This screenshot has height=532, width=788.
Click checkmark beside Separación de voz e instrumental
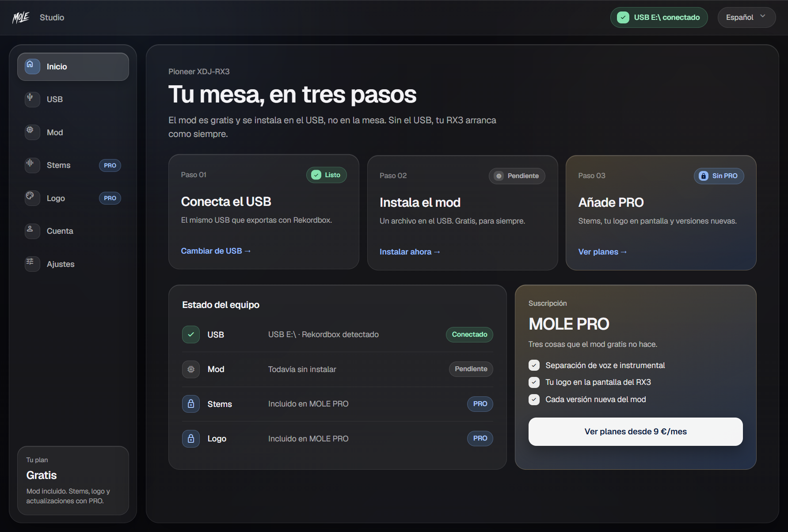click(x=534, y=365)
